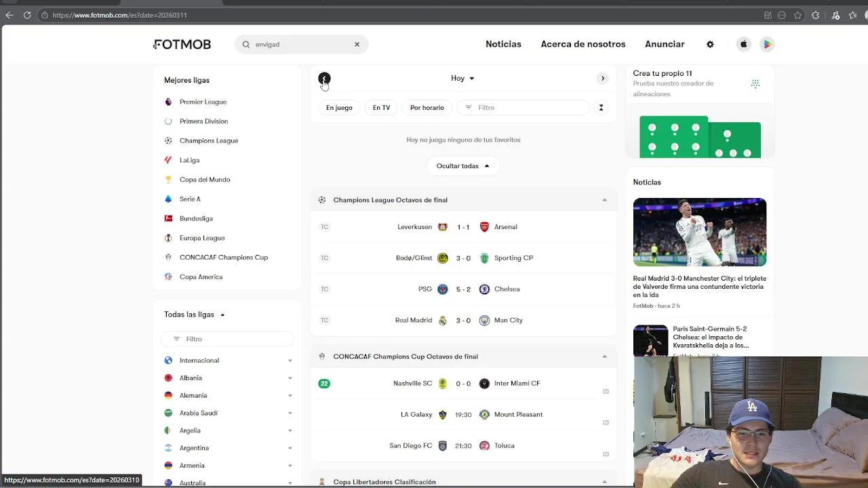Expand Alemania leagues
This screenshot has height=488, width=868.
[290, 396]
